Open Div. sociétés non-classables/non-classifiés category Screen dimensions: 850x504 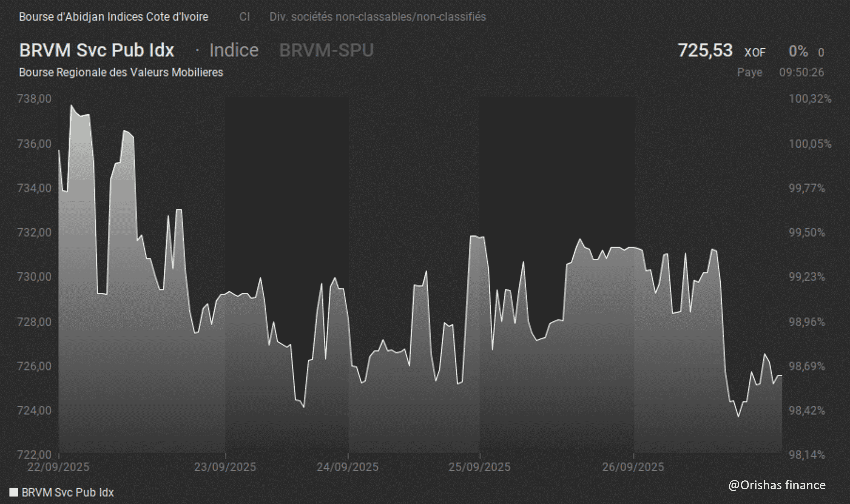click(378, 17)
